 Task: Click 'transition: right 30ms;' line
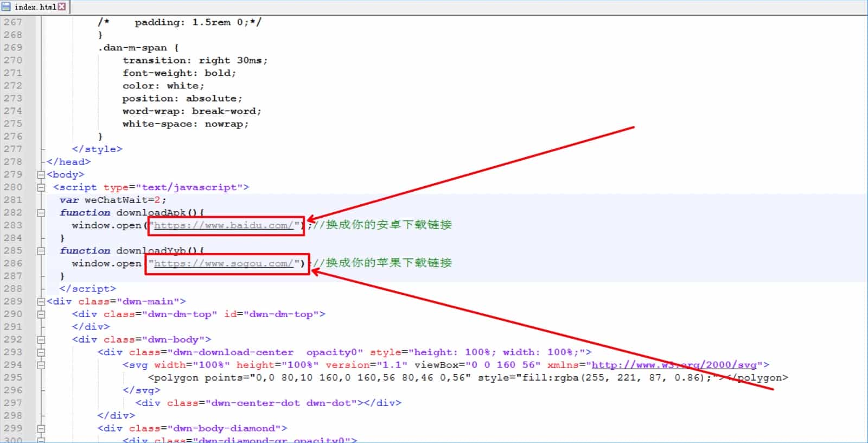tap(195, 60)
